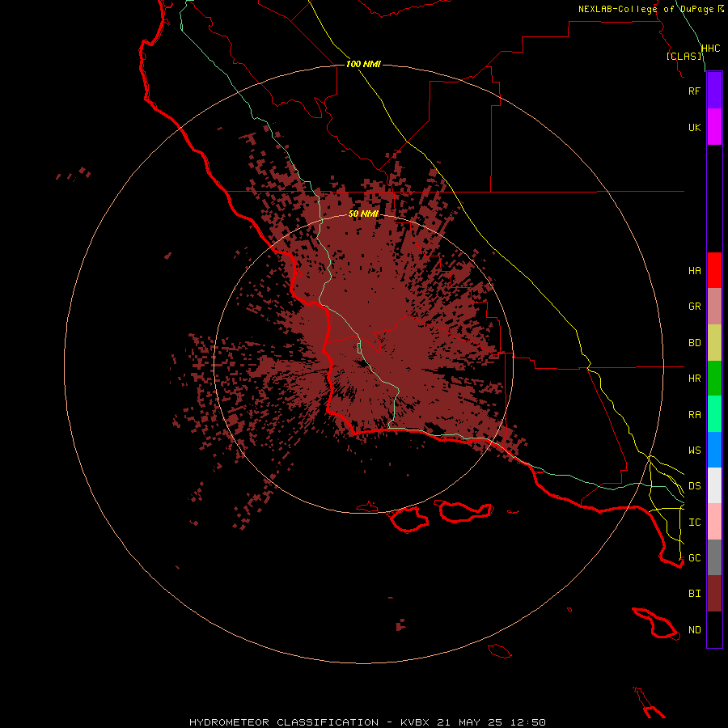The width and height of the screenshot is (728, 728).
Task: Click the GR legend label
Action: click(x=694, y=307)
